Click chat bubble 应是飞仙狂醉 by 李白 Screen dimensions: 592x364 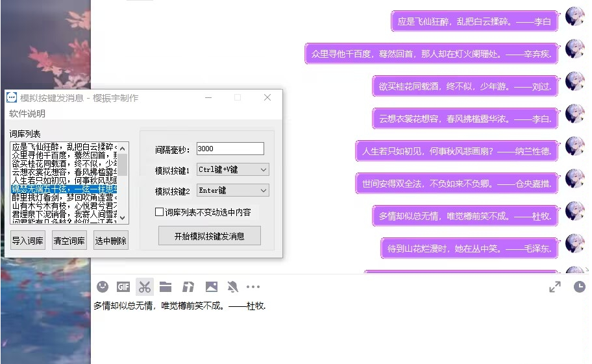click(475, 21)
